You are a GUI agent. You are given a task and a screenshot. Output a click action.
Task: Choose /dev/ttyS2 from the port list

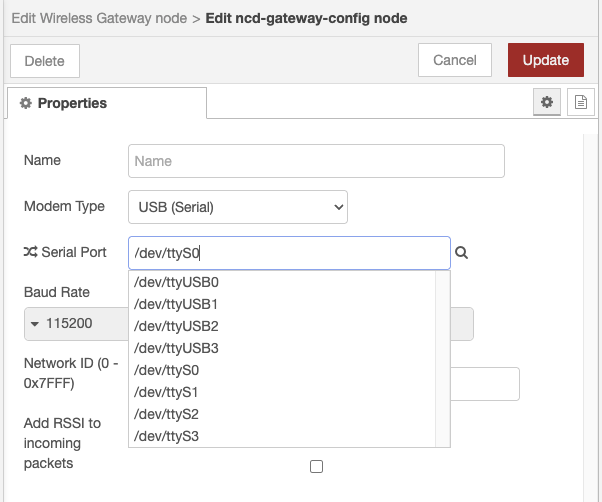click(282, 414)
